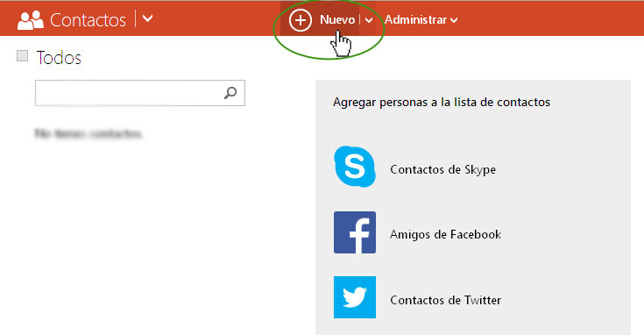Open the Amigos de Facebook link
The height and width of the screenshot is (335, 644).
pos(445,234)
